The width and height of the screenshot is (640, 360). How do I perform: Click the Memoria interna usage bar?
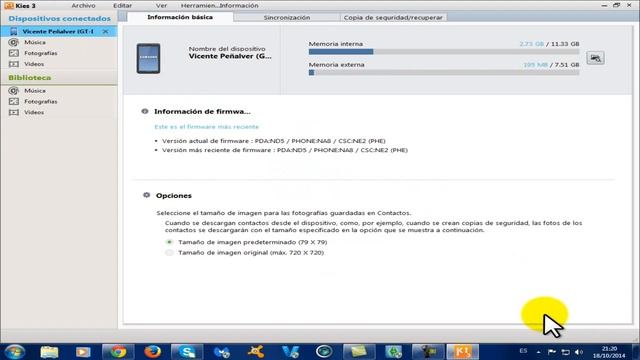point(444,52)
